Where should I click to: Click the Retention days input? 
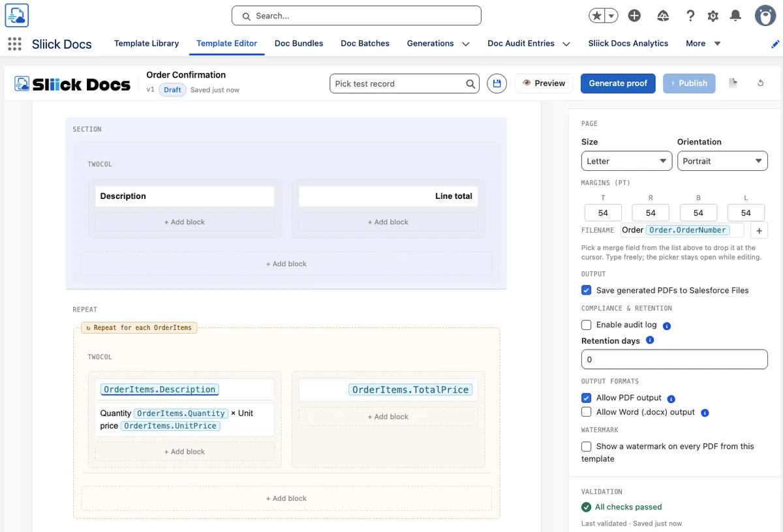(x=675, y=359)
